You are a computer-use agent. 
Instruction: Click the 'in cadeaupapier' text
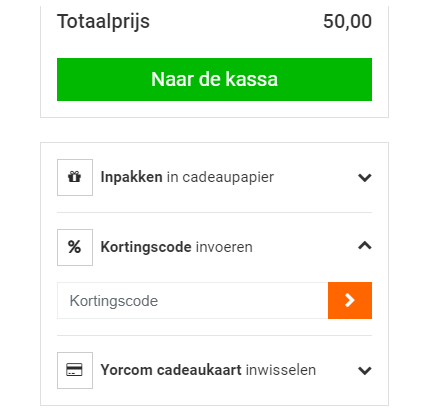coord(220,177)
